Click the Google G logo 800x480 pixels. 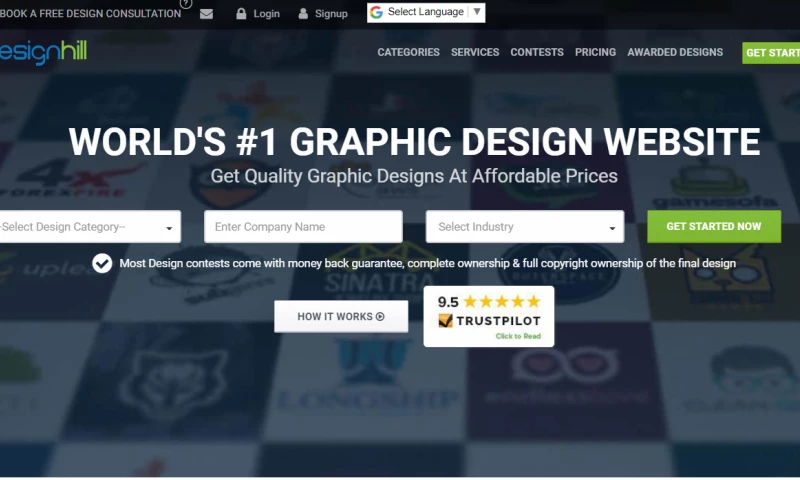[377, 12]
